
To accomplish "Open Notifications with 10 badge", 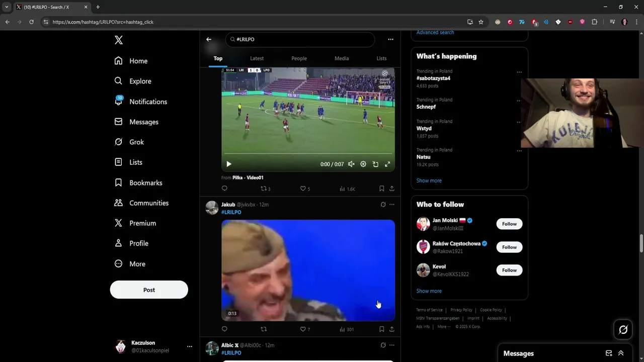I will tap(140, 101).
